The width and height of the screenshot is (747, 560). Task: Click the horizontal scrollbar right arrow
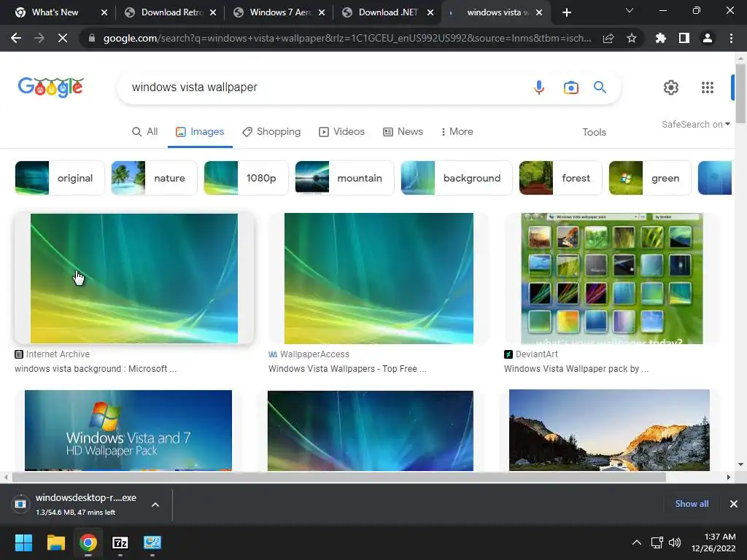point(729,477)
